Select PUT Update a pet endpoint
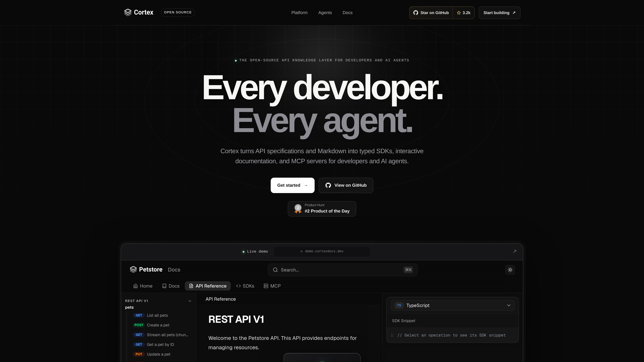The height and width of the screenshot is (362, 644). coord(160,354)
